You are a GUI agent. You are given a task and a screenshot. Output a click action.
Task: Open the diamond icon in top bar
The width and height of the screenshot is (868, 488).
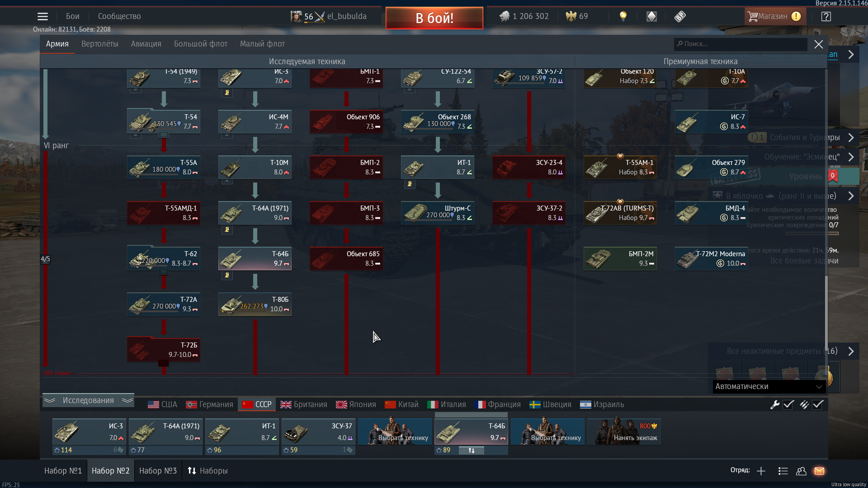pyautogui.click(x=651, y=17)
